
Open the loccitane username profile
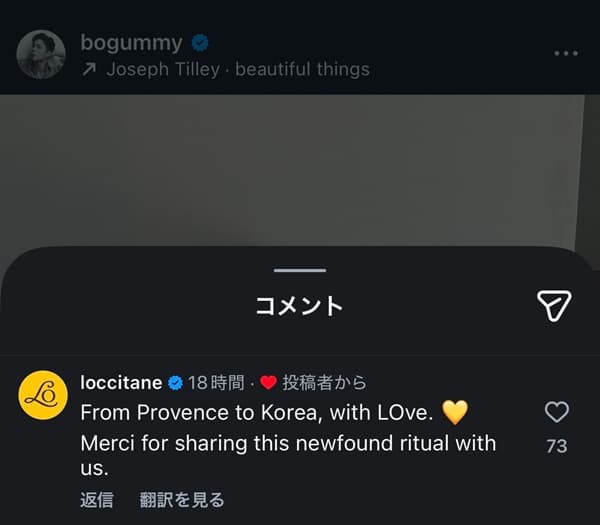click(x=121, y=382)
